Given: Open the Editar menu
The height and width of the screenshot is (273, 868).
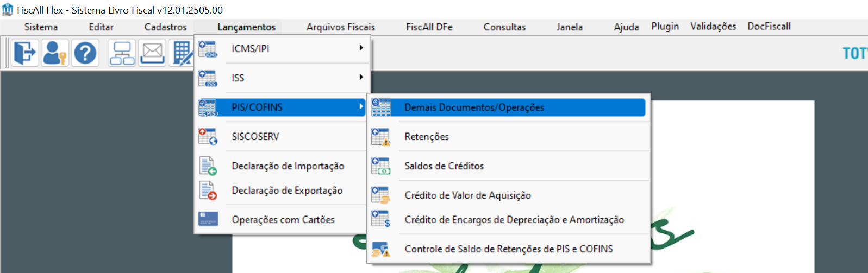Looking at the screenshot, I should click(101, 27).
